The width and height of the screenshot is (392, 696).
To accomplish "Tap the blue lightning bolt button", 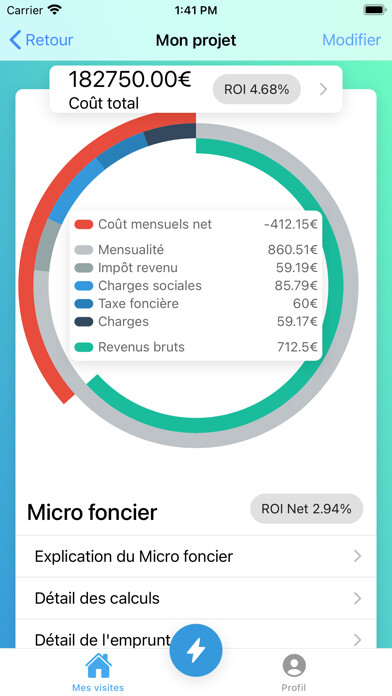I will tap(196, 650).
